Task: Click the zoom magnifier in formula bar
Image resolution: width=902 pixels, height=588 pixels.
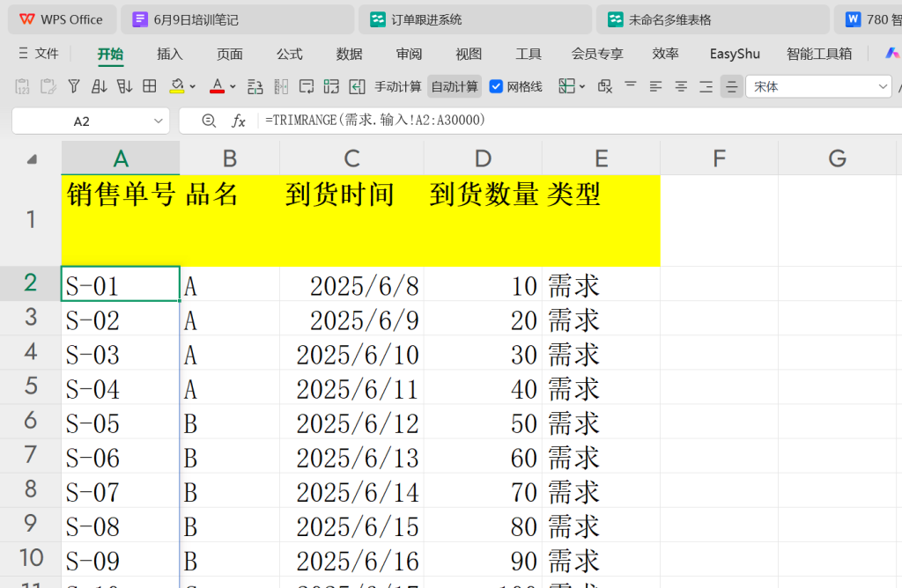Action: click(209, 121)
